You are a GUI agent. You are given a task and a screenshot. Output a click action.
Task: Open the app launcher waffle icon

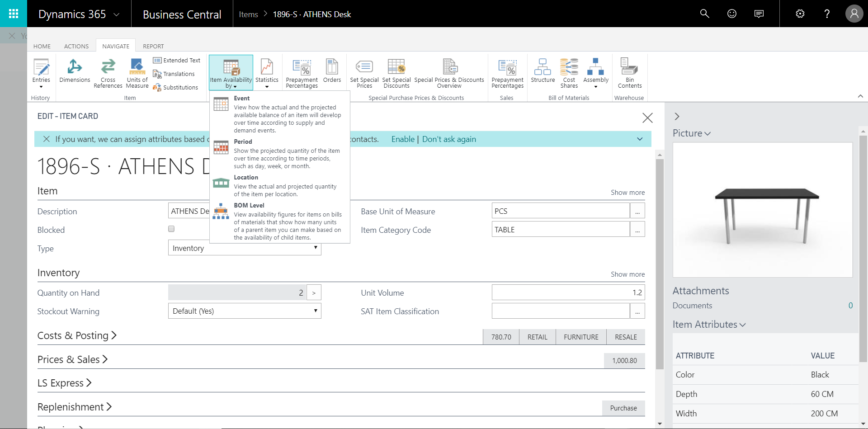(14, 14)
